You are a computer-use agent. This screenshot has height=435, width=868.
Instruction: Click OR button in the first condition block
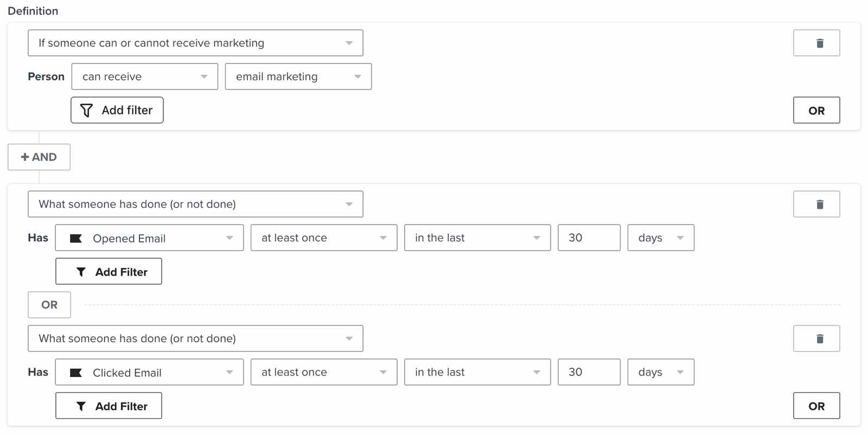coord(816,111)
